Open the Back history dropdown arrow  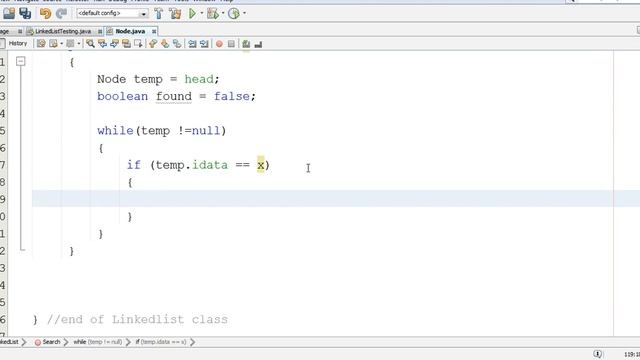(61, 44)
